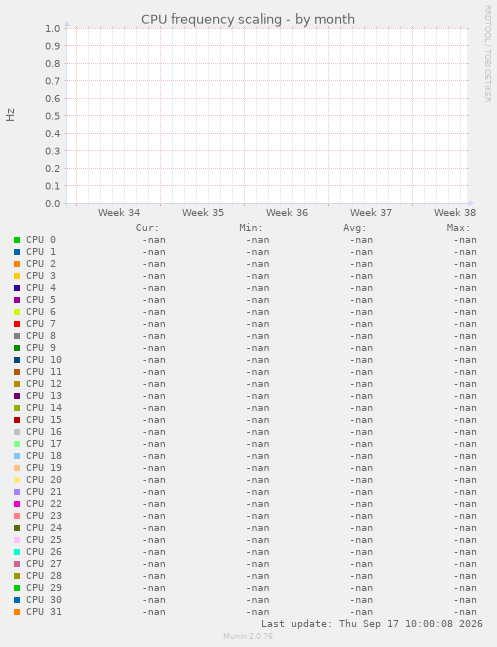Click the '0.5' y-axis value
The height and width of the screenshot is (647, 497).
tap(53, 116)
